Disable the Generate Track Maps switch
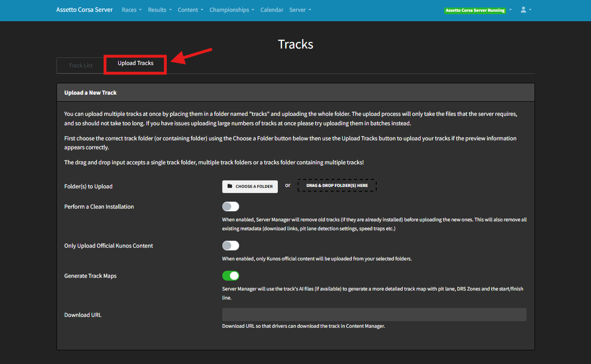591x364 pixels. (231, 276)
